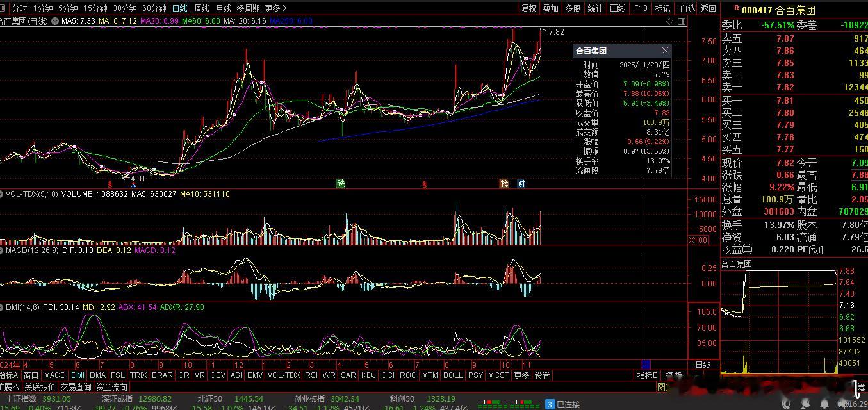Select the 5分钟 period tab
Image resolution: width=868 pixels, height=410 pixels.
[68, 8]
